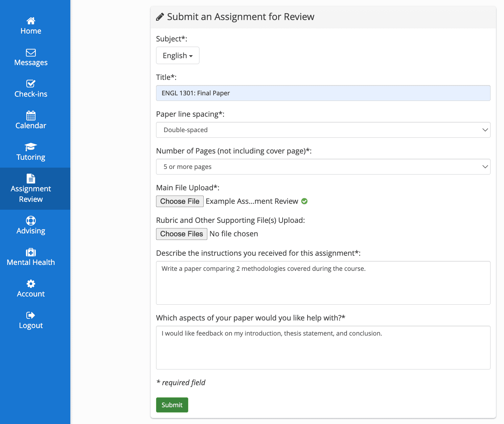Select the Check-ins checkbox icon
The image size is (504, 424).
31,84
